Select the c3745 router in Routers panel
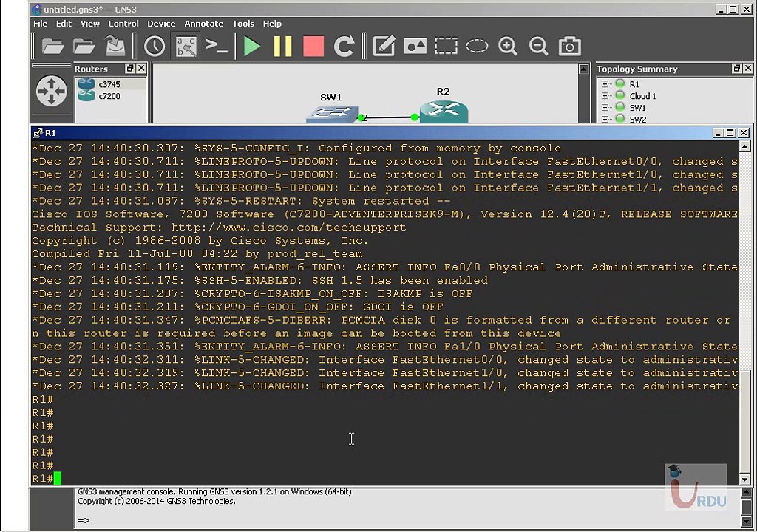Viewport: 757px width, 532px height. pos(111,84)
